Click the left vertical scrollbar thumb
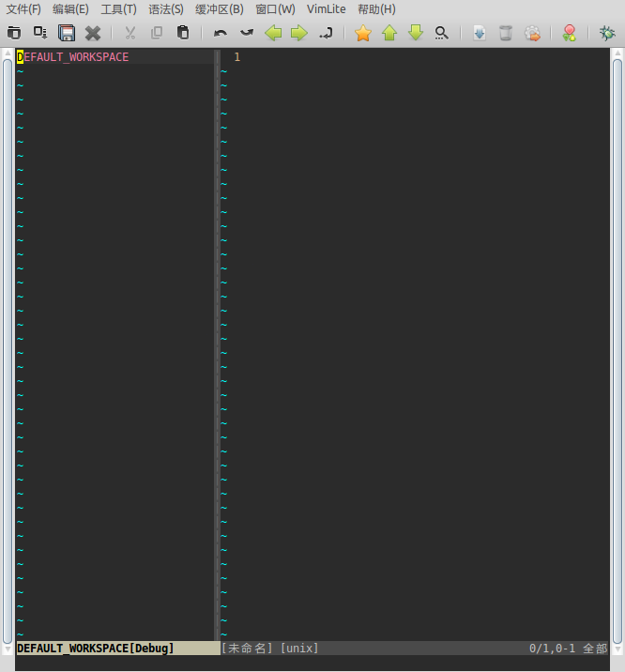This screenshot has width=625, height=672. coord(8,351)
